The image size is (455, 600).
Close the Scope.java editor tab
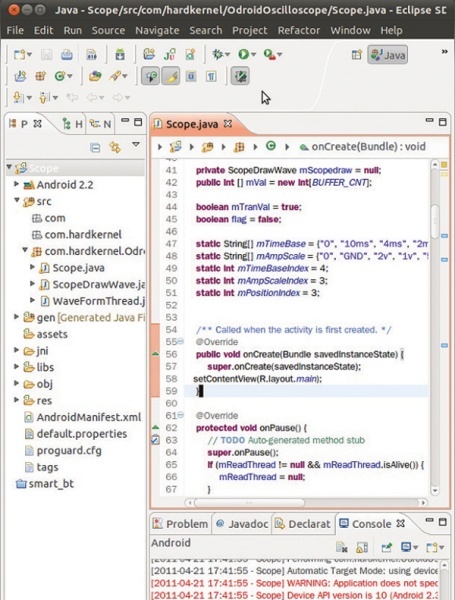click(228, 124)
